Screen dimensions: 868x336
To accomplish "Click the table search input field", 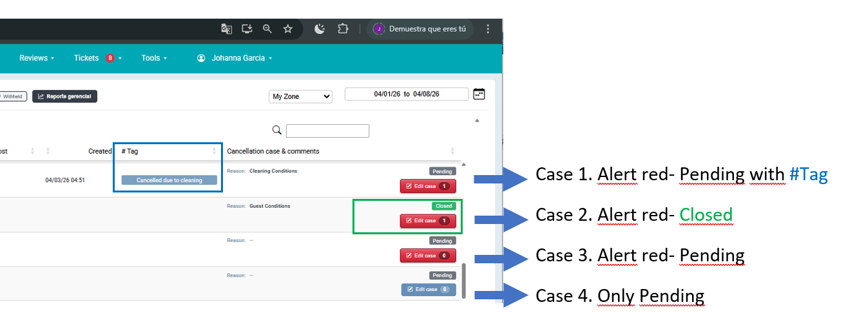I will [x=327, y=131].
